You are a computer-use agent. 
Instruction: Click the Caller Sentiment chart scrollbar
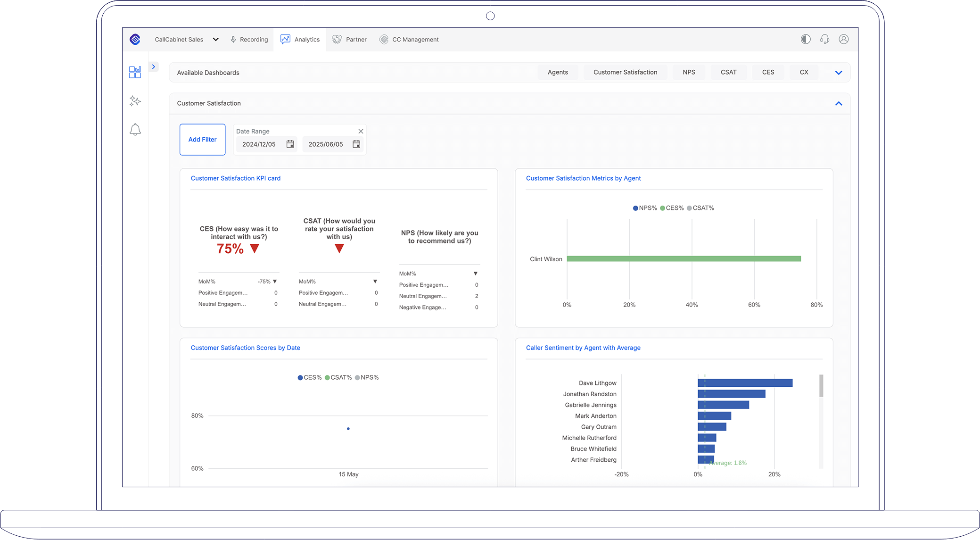click(x=821, y=386)
